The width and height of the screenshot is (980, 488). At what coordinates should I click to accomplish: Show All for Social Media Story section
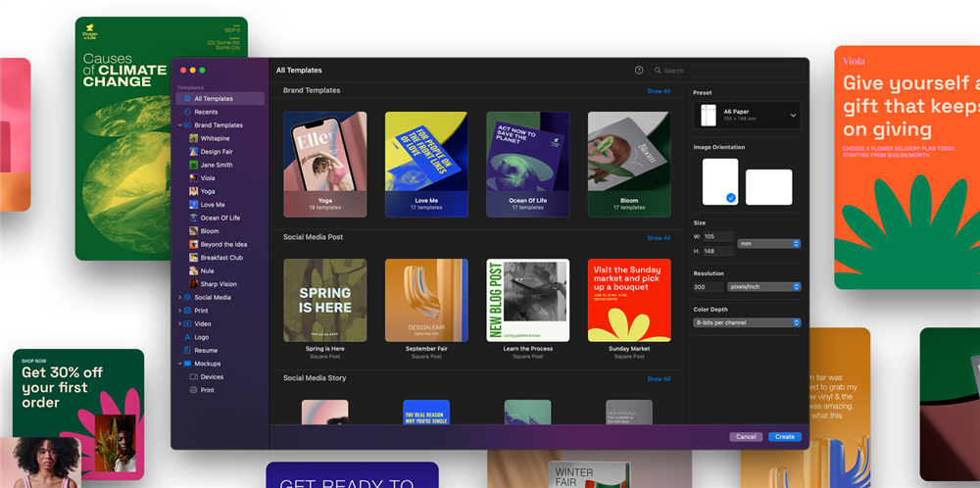[x=659, y=379]
